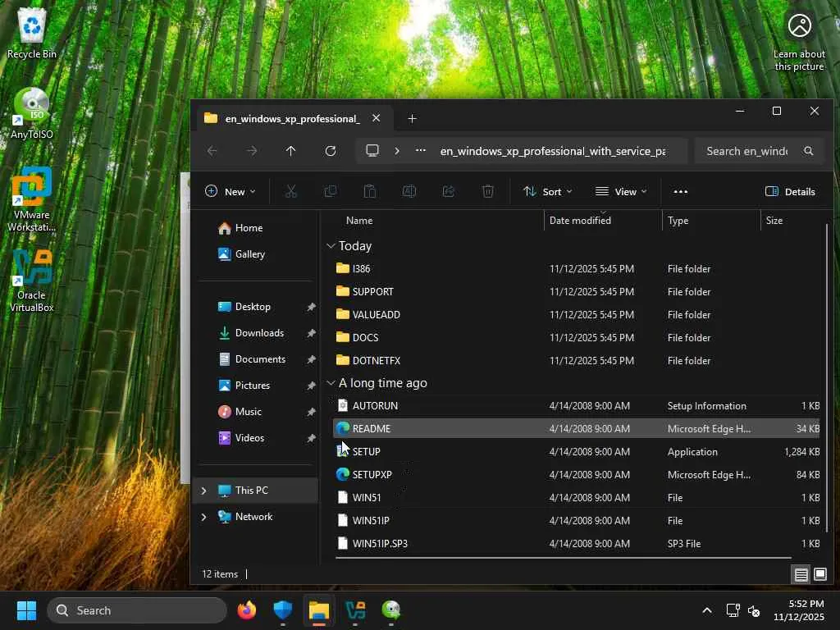Click the address bar path text
840x630 pixels.
click(x=553, y=151)
